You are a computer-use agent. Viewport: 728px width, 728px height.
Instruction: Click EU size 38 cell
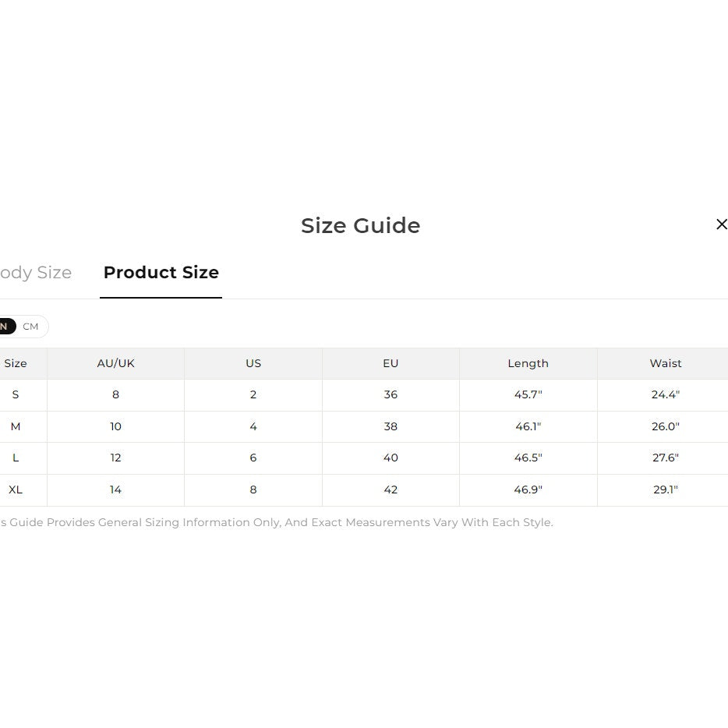(x=391, y=426)
